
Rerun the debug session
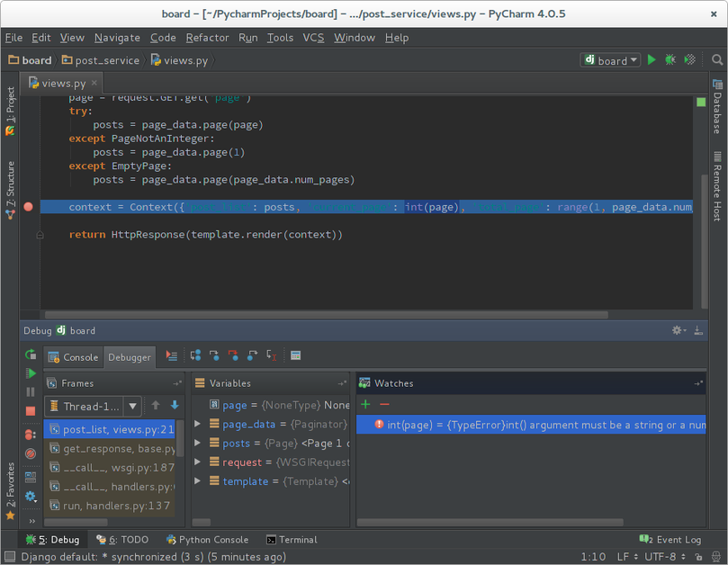click(31, 354)
